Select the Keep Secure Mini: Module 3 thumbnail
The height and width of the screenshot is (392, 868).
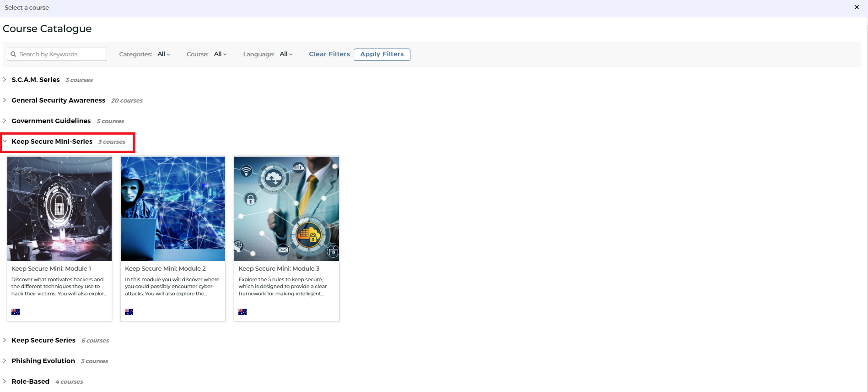286,209
